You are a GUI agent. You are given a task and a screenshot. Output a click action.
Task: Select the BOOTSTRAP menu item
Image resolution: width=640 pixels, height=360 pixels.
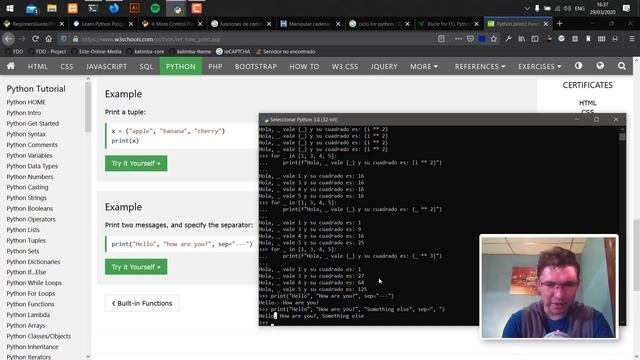click(256, 66)
